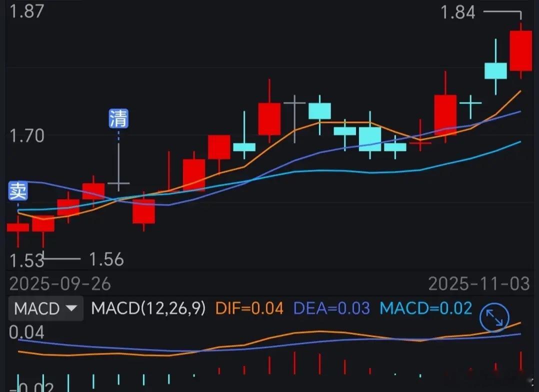The height and width of the screenshot is (392, 539).
Task: Click the end date 2025-11-03
Action: pyautogui.click(x=479, y=284)
